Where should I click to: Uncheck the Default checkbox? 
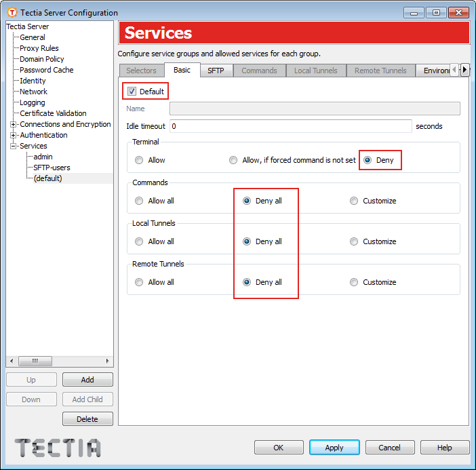(132, 91)
